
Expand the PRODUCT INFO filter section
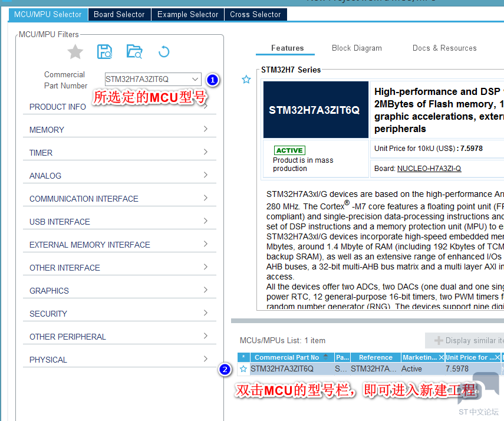click(120, 107)
